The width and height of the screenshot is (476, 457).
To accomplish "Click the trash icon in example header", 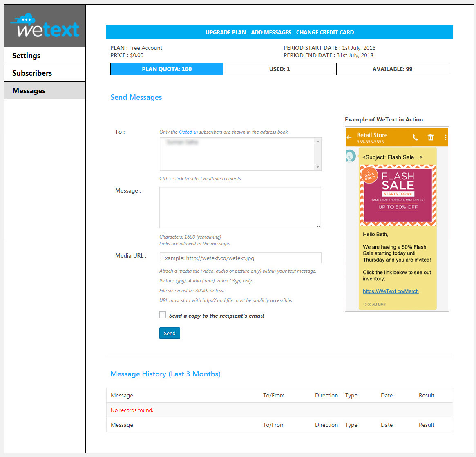I will pyautogui.click(x=431, y=138).
